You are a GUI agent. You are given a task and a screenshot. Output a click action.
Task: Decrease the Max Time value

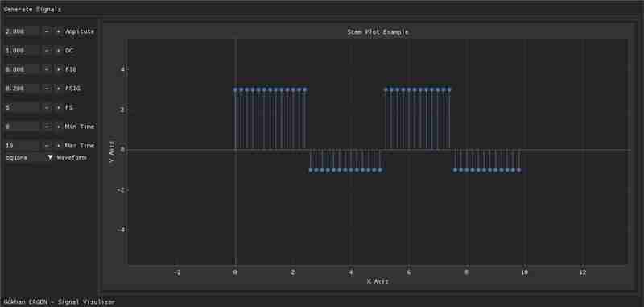[x=47, y=146]
